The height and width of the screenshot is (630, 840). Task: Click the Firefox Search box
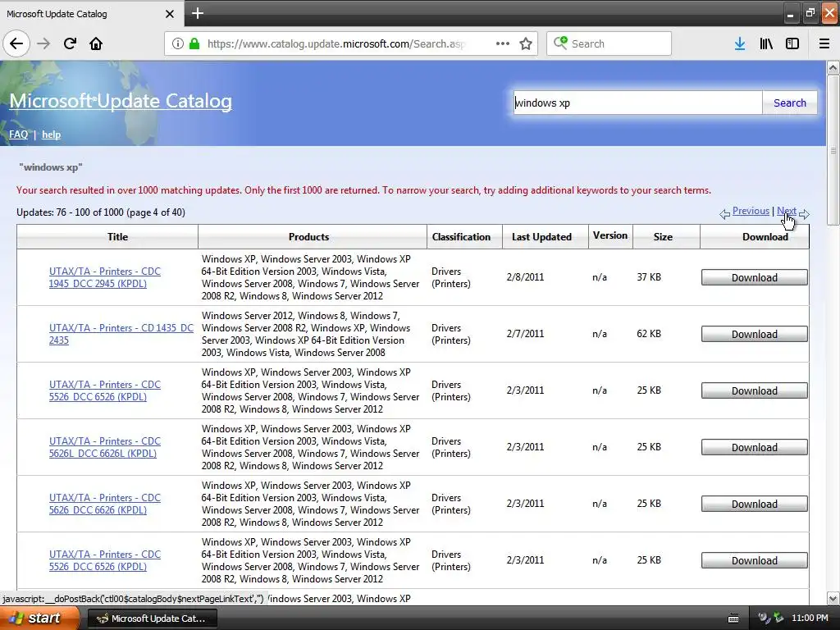(x=609, y=43)
